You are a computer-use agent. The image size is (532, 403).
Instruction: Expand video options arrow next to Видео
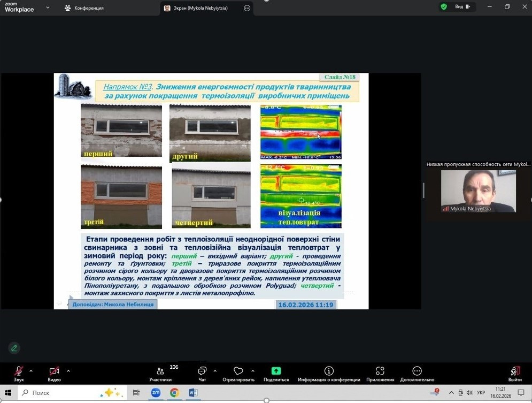[68, 371]
